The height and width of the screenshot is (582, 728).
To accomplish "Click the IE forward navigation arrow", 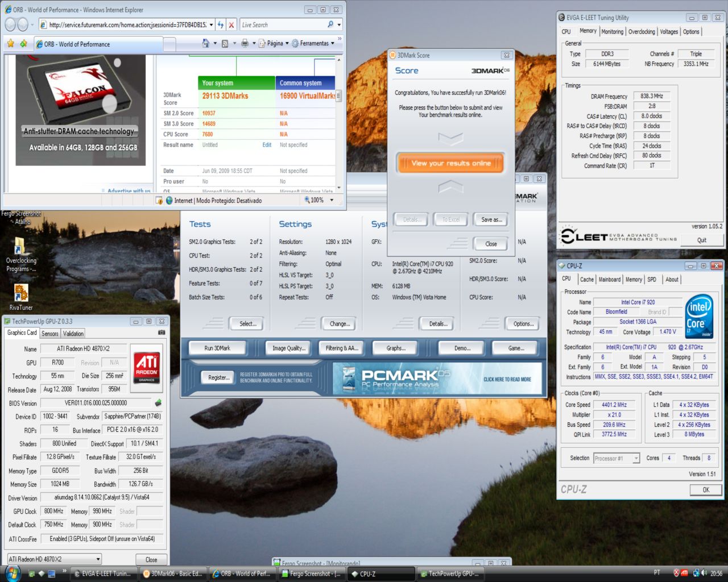I will [23, 24].
